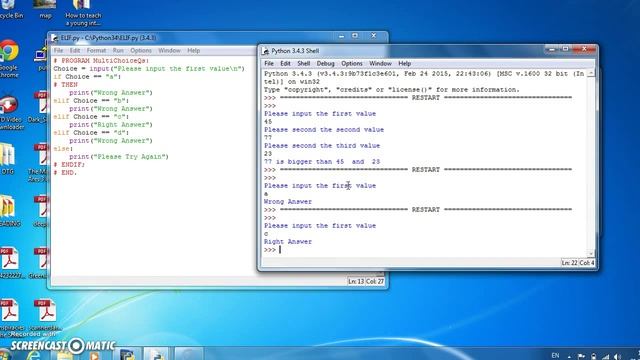Open the Window menu in ELIF.py editor
The height and width of the screenshot is (360, 640).
(x=169, y=51)
